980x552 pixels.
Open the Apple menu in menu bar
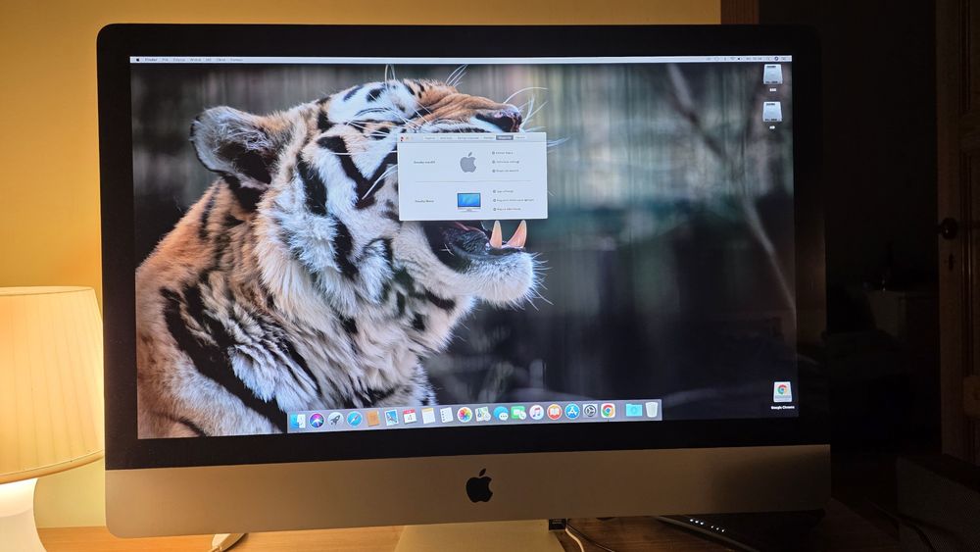click(x=138, y=60)
